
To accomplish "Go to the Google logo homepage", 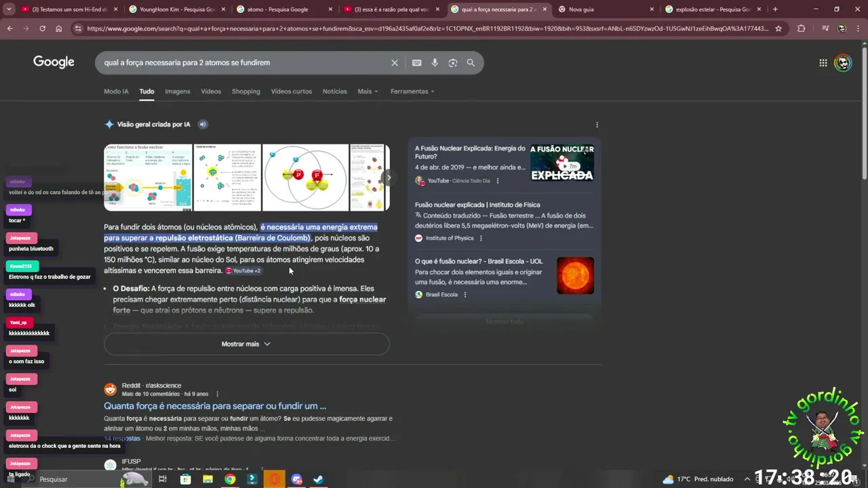I will click(54, 62).
